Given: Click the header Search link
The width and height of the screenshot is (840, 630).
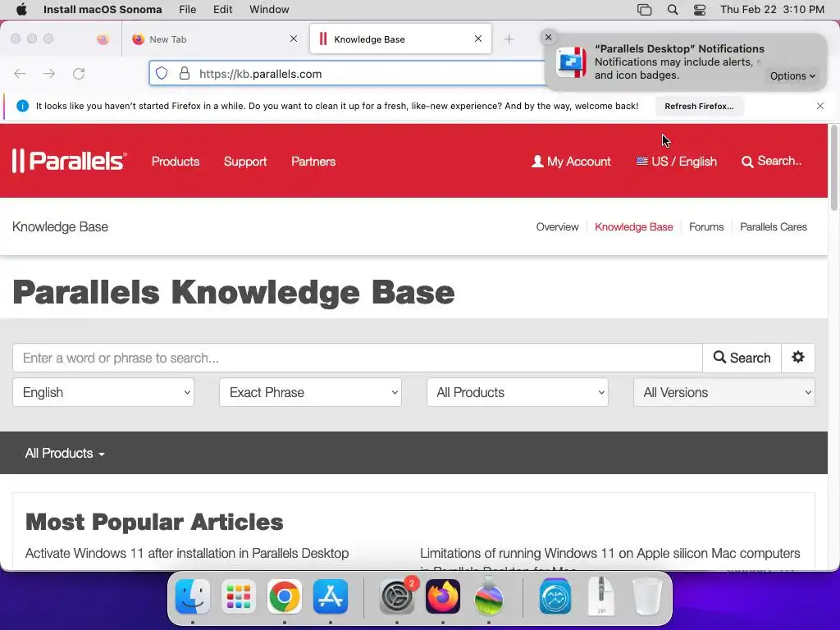Looking at the screenshot, I should [771, 161].
